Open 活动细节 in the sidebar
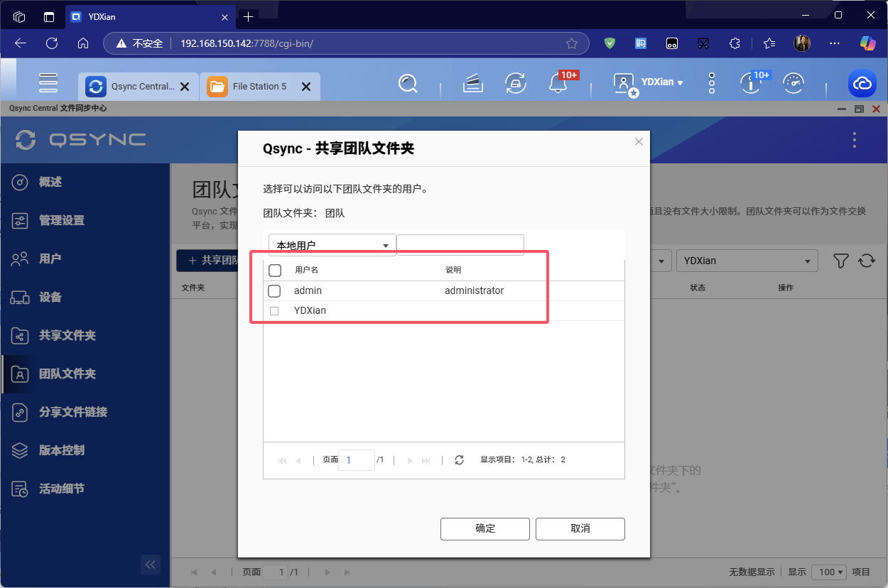 coord(85,489)
